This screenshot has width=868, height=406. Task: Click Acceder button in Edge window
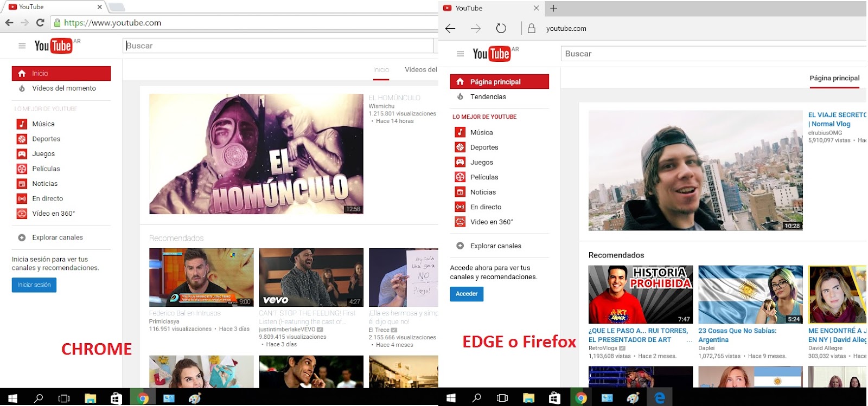coord(467,294)
